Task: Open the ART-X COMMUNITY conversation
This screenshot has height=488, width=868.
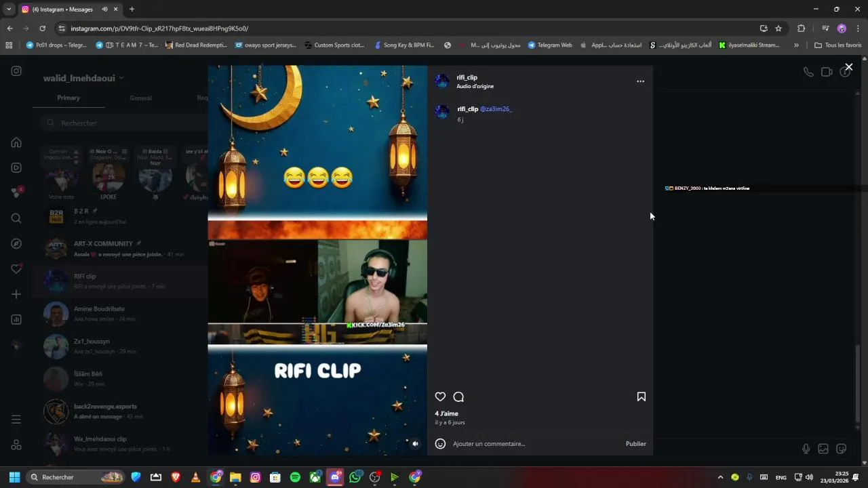Action: coord(121,249)
